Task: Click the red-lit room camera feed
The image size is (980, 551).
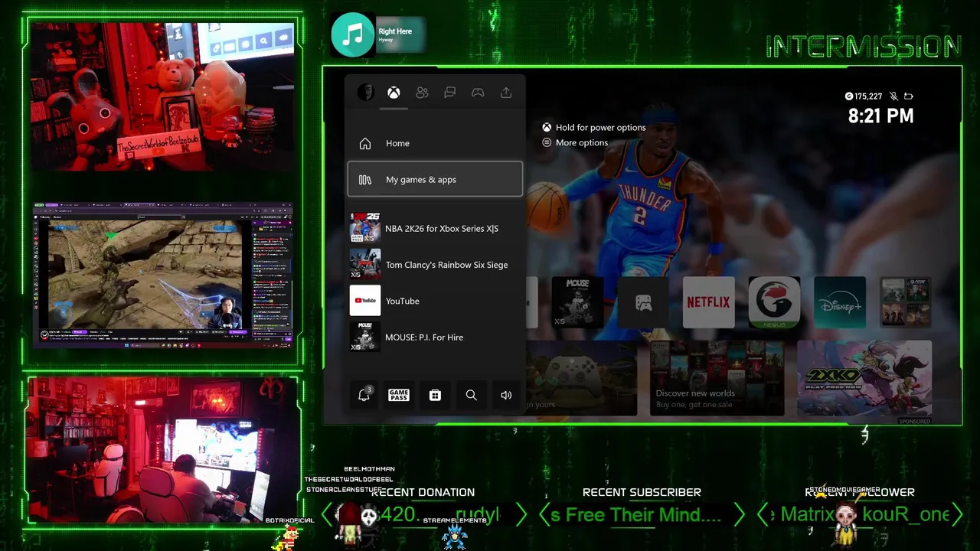Action: [162, 450]
